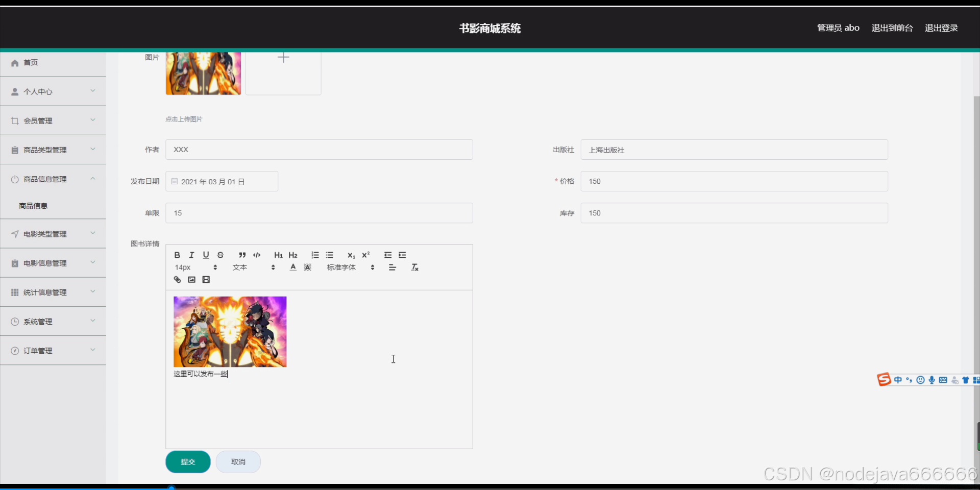The image size is (980, 490).
Task: Expand 电影信息管理 menu
Action: [x=53, y=263]
